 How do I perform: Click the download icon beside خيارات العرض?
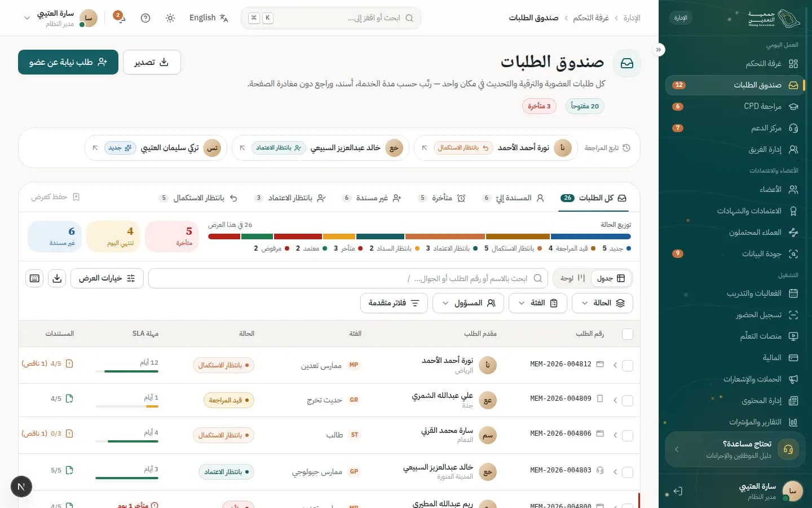(57, 278)
